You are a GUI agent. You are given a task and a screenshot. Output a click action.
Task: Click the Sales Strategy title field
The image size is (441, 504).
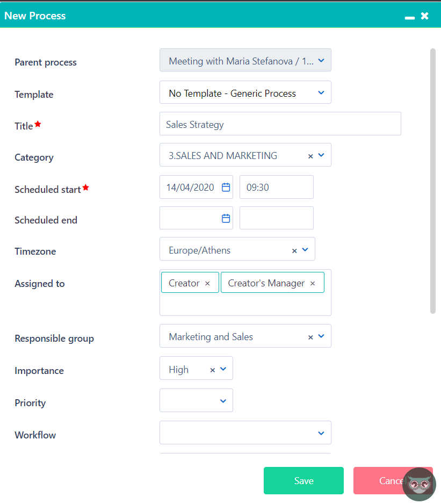point(280,124)
